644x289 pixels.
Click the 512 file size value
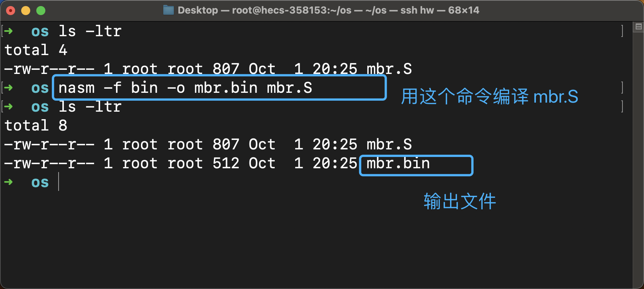click(x=226, y=163)
